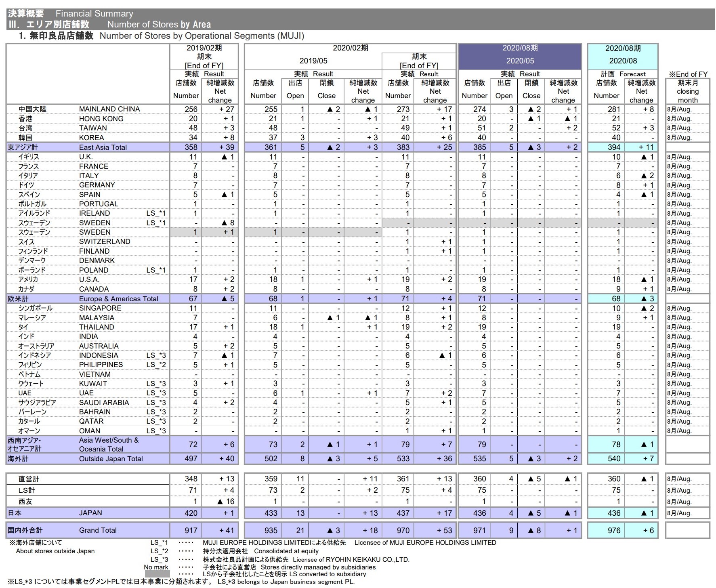Select the OMAN row label

pos(90,431)
